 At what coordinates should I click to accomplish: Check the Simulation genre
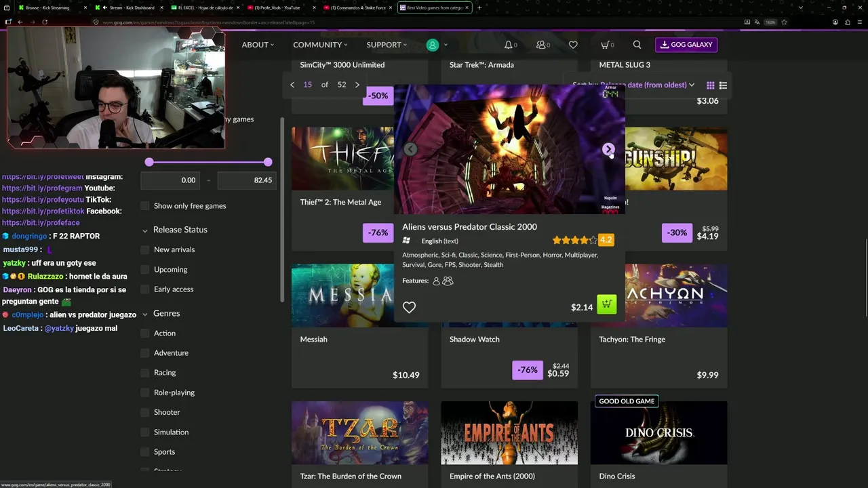pos(144,432)
